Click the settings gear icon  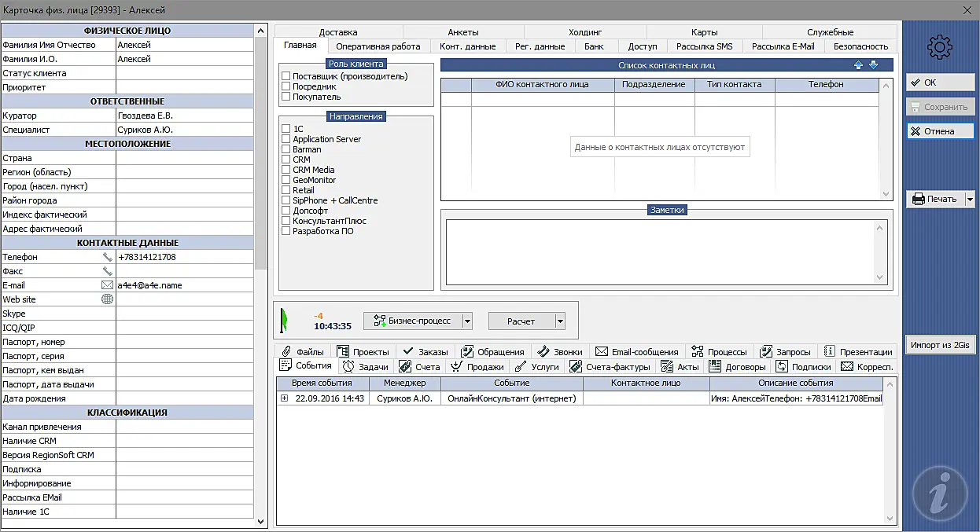939,48
